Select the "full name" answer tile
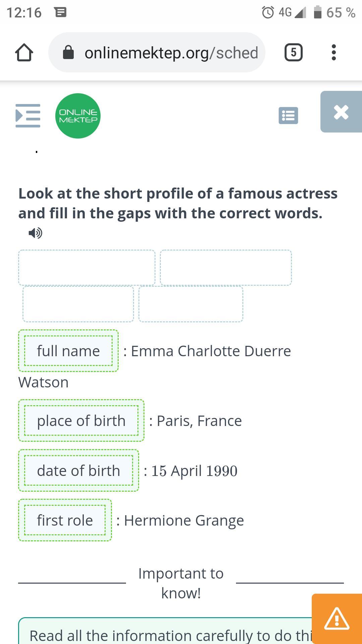Screen dimensions: 362x644 pyautogui.click(x=68, y=351)
